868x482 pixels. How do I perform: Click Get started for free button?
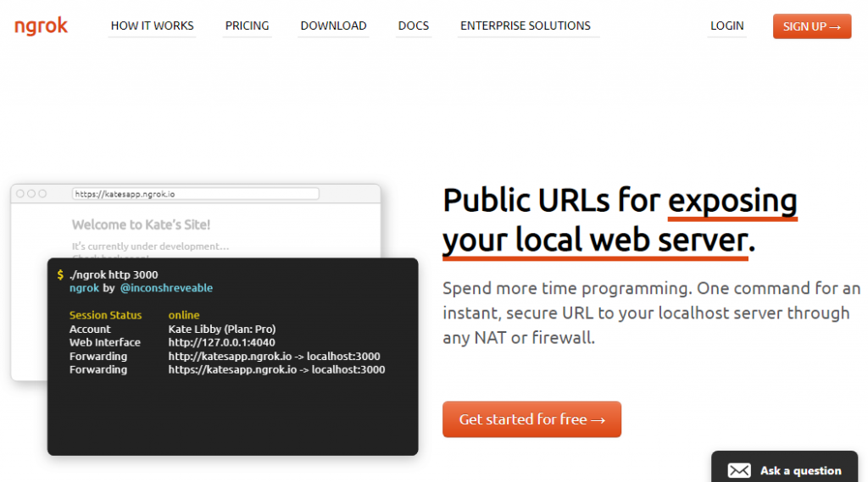pyautogui.click(x=531, y=419)
